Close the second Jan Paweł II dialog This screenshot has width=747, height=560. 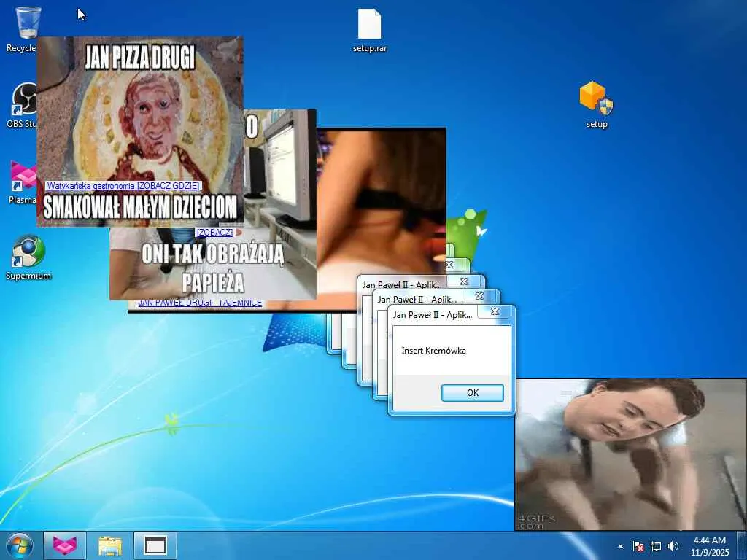click(x=480, y=296)
